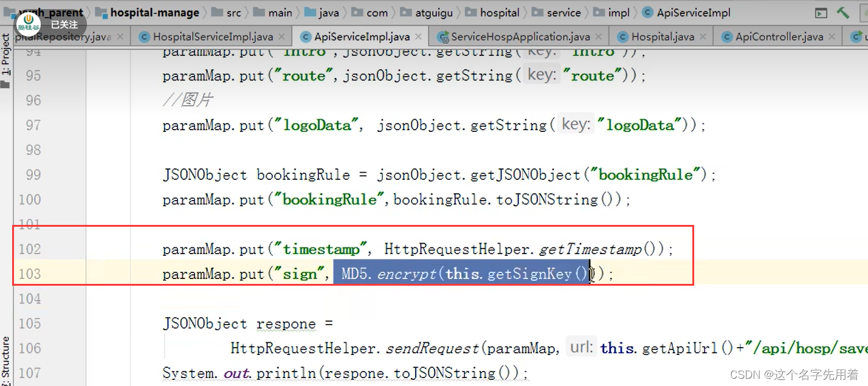
Task: Click gutter line number 103
Action: pos(30,274)
